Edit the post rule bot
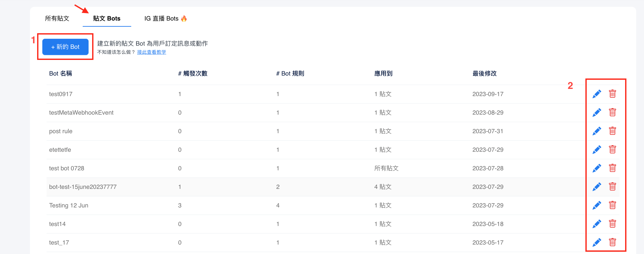This screenshot has height=254, width=644. [596, 131]
